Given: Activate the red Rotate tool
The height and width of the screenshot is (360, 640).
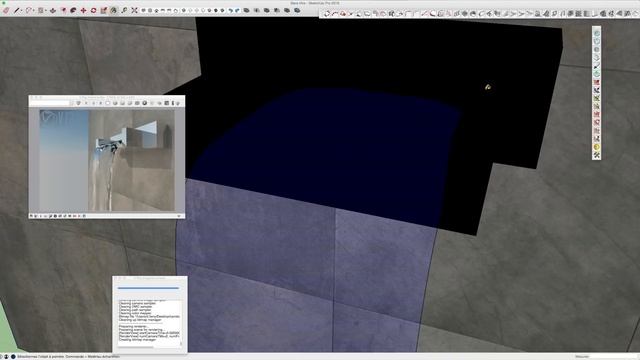Looking at the screenshot, I should (93, 10).
